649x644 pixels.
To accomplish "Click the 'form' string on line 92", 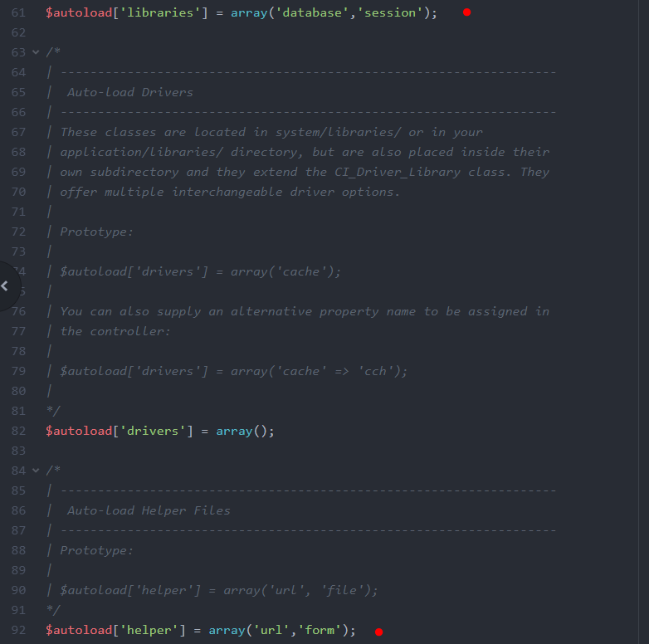I will [320, 630].
